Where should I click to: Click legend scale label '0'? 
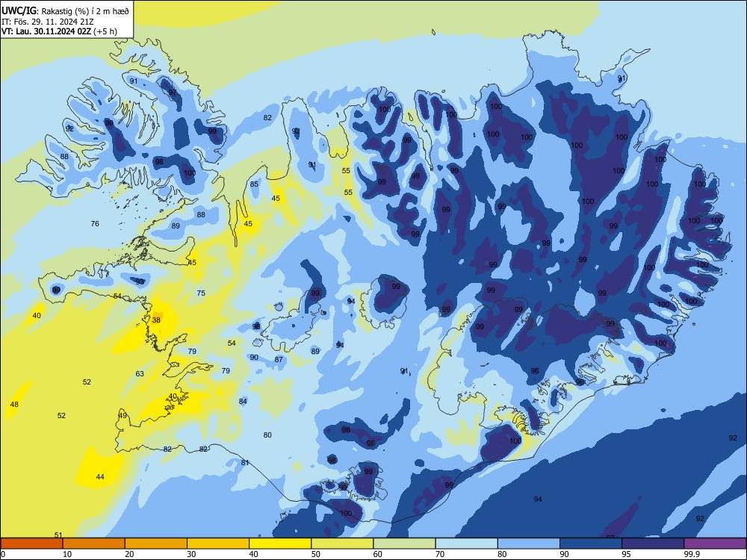tap(3, 554)
